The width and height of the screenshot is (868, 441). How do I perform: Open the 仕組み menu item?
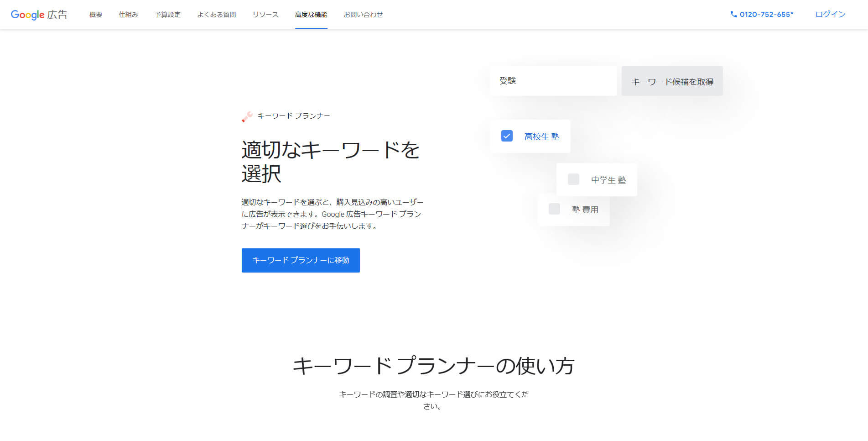click(128, 15)
